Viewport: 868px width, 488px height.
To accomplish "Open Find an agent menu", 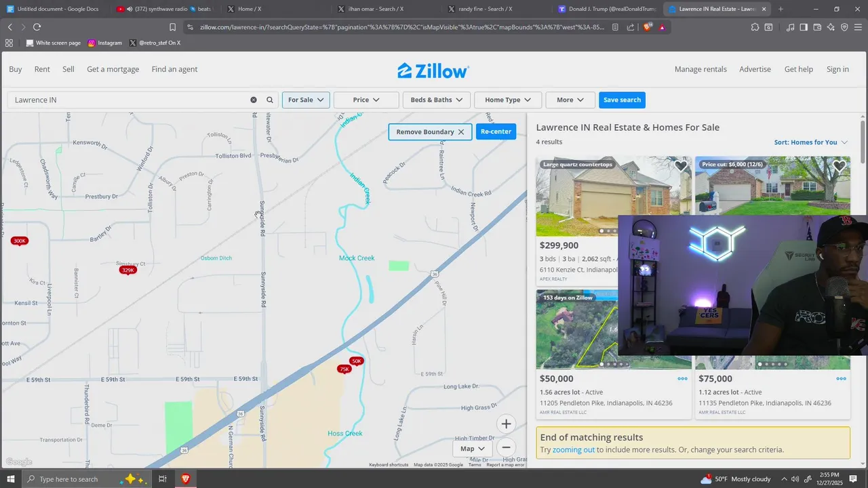I will (x=174, y=69).
